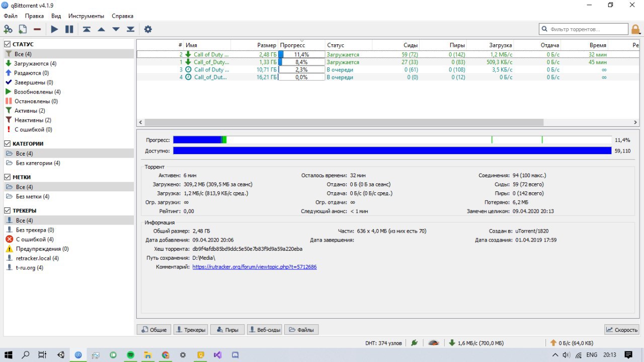Switch to the Файлы tab
644x362 pixels.
301,330
